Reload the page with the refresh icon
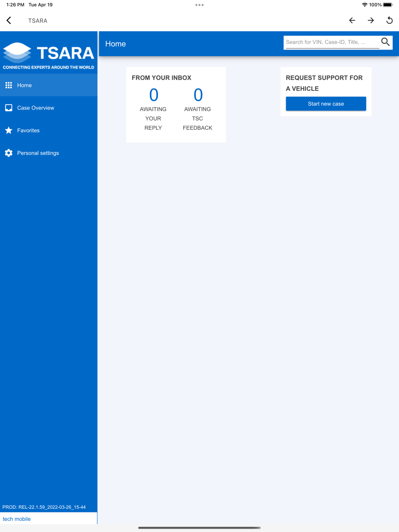This screenshot has height=532, width=399. pyautogui.click(x=389, y=20)
